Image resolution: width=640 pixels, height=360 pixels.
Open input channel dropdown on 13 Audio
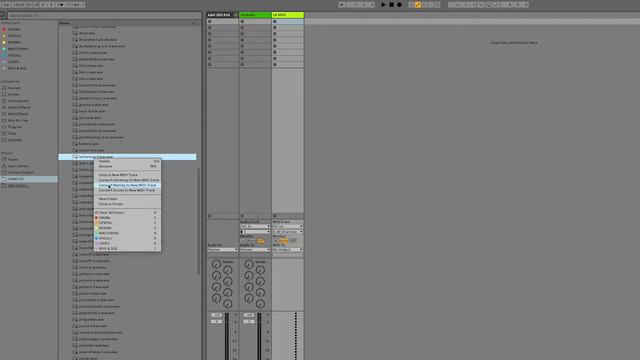pos(255,232)
